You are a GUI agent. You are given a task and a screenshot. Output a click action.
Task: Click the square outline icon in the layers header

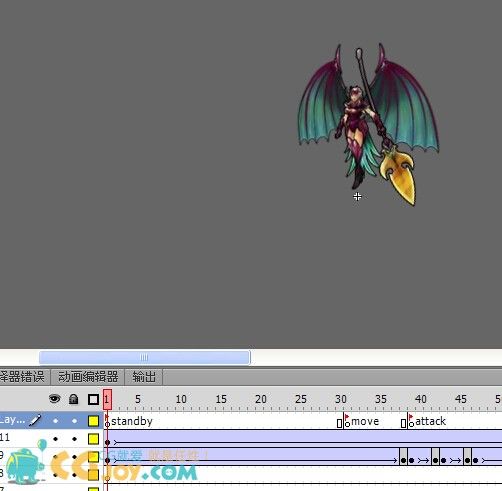point(93,399)
